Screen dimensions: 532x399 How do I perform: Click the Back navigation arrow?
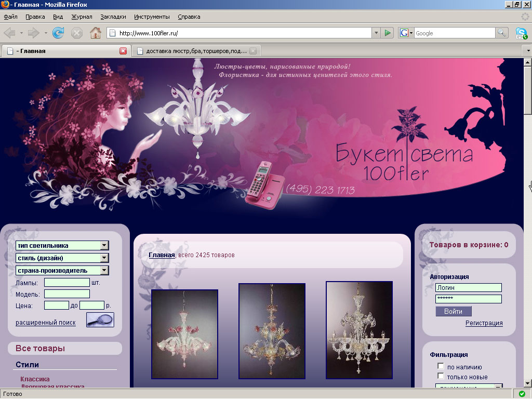(10, 33)
